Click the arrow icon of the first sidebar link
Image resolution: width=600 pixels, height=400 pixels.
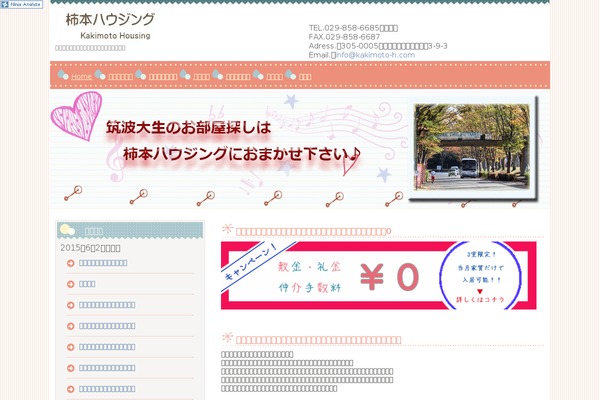point(70,263)
